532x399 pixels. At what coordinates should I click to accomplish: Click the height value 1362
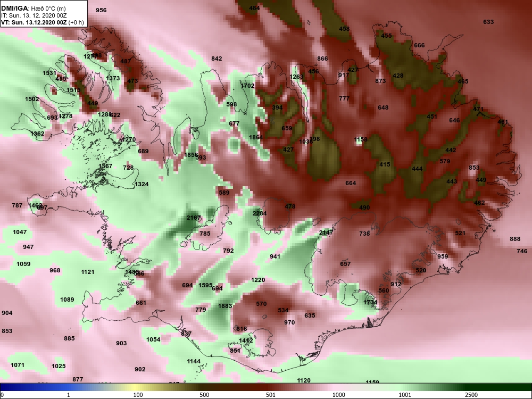[x=37, y=134]
